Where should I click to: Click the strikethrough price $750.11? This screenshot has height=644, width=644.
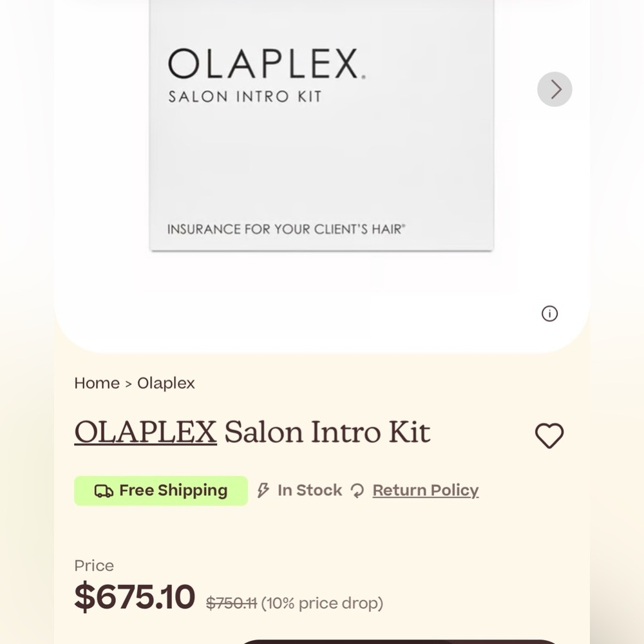230,603
